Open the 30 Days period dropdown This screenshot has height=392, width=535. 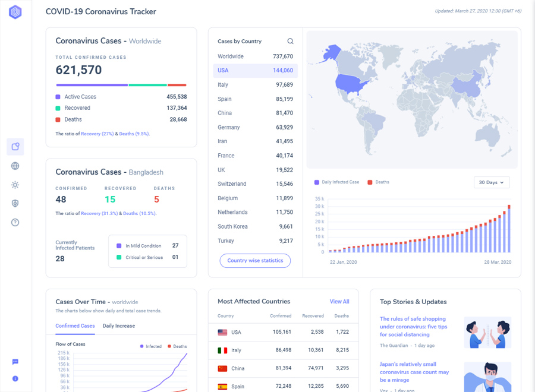(x=492, y=183)
